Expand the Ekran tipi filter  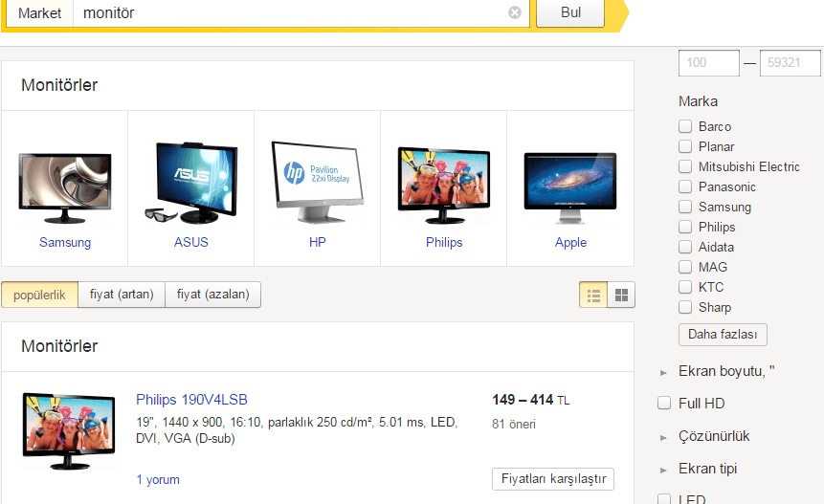[707, 469]
